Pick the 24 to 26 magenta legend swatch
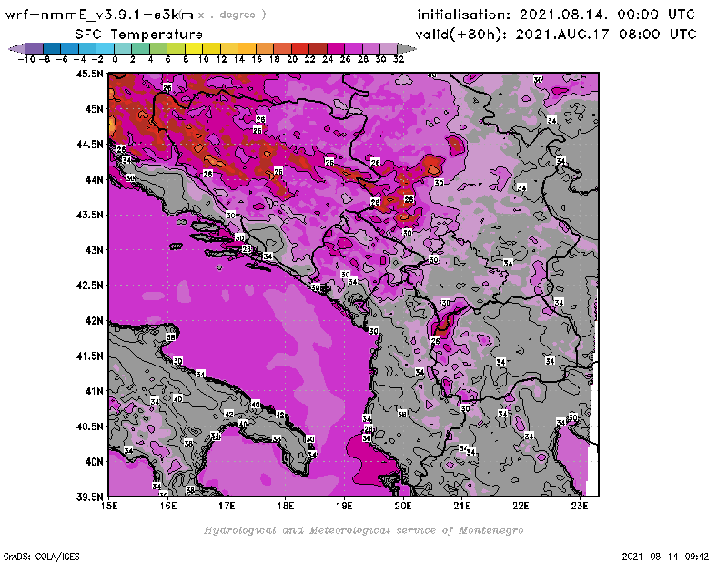This screenshot has width=728, height=562. pyautogui.click(x=335, y=48)
